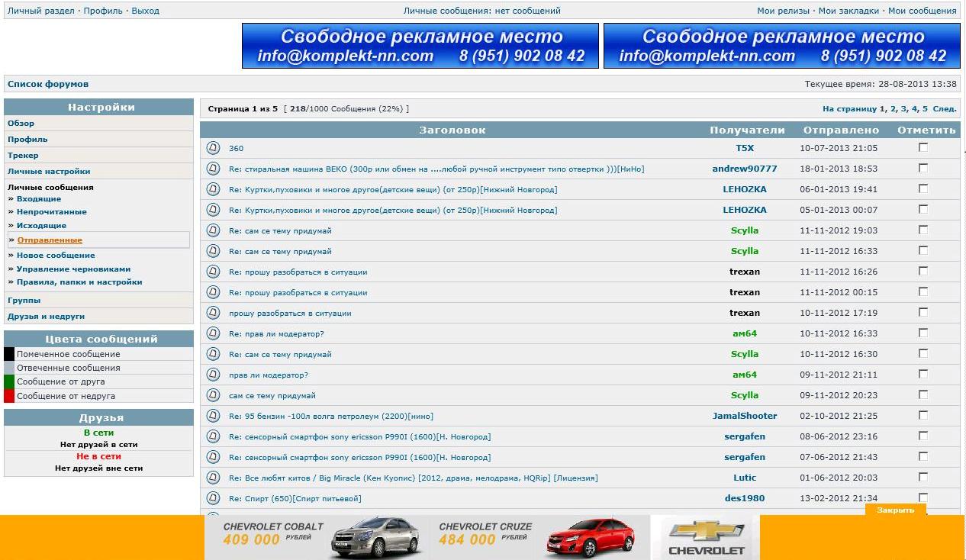Click "Выход" to log out
The width and height of the screenshot is (966, 560).
(x=146, y=11)
